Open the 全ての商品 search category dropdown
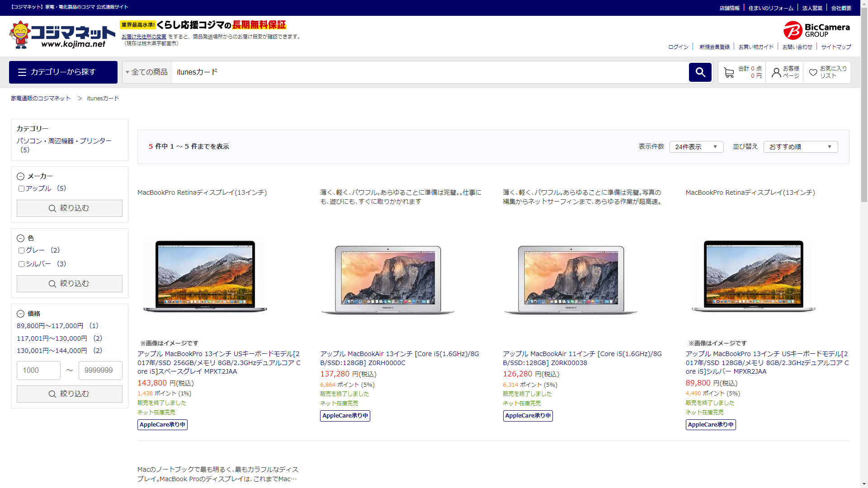 (147, 72)
